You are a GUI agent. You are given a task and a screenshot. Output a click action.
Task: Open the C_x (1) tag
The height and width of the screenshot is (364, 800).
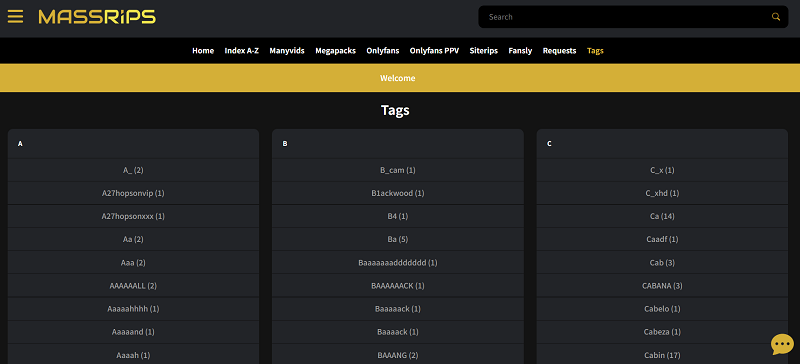point(662,170)
